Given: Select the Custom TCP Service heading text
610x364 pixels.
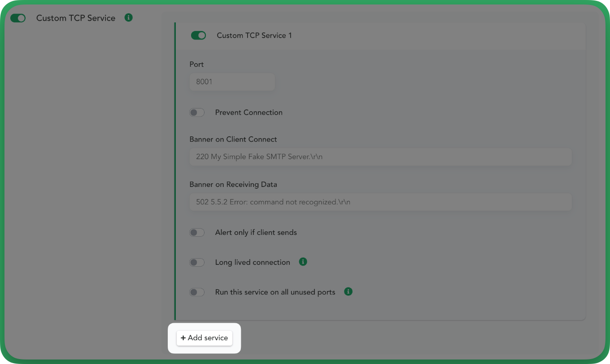Looking at the screenshot, I should pos(76,18).
